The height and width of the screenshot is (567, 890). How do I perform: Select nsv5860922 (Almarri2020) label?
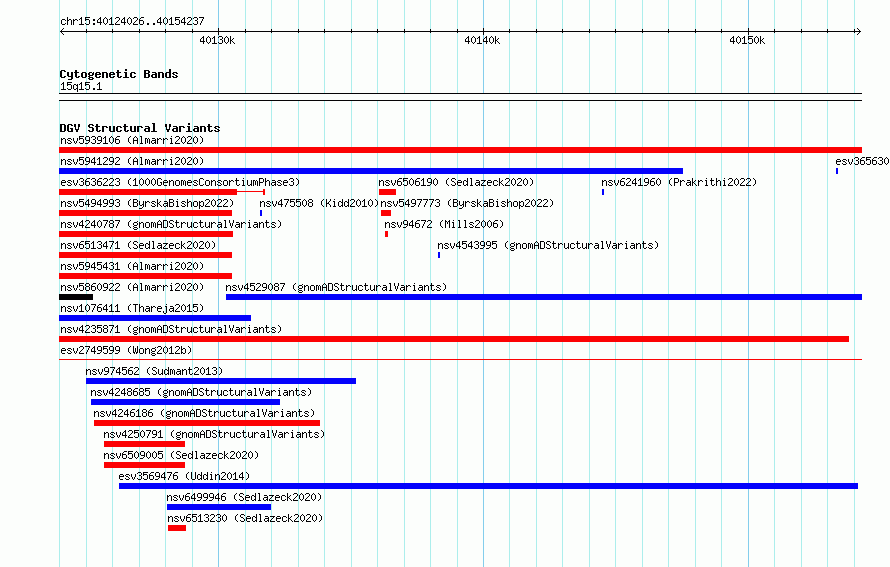[x=132, y=287]
